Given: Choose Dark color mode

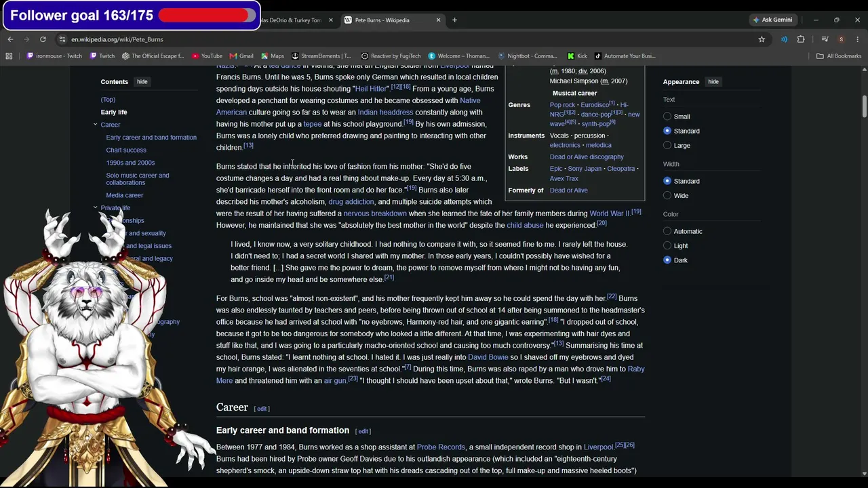Looking at the screenshot, I should click(x=667, y=260).
